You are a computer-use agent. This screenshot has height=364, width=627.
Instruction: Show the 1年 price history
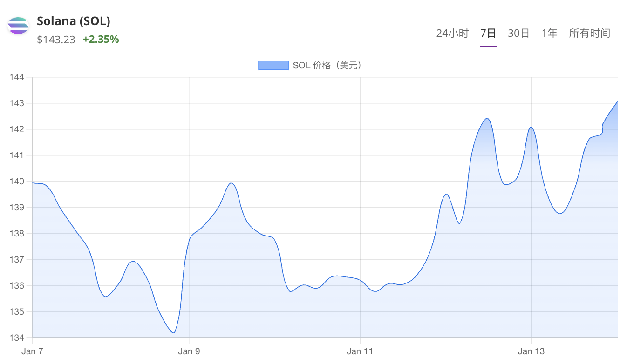click(x=549, y=33)
